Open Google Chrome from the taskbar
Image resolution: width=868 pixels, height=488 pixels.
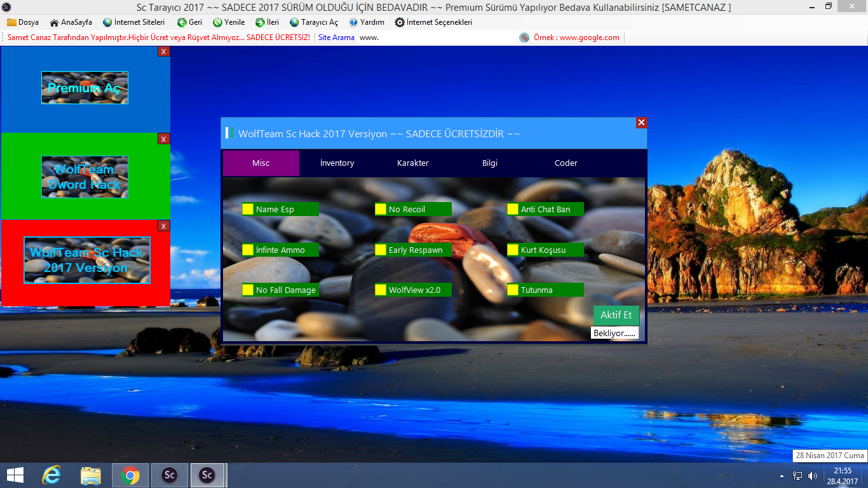pos(130,475)
